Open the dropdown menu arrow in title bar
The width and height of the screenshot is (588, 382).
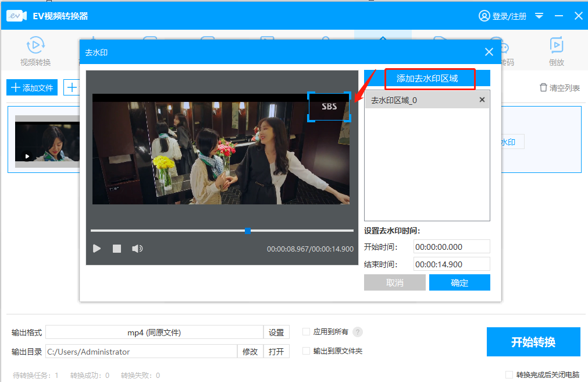tap(539, 16)
